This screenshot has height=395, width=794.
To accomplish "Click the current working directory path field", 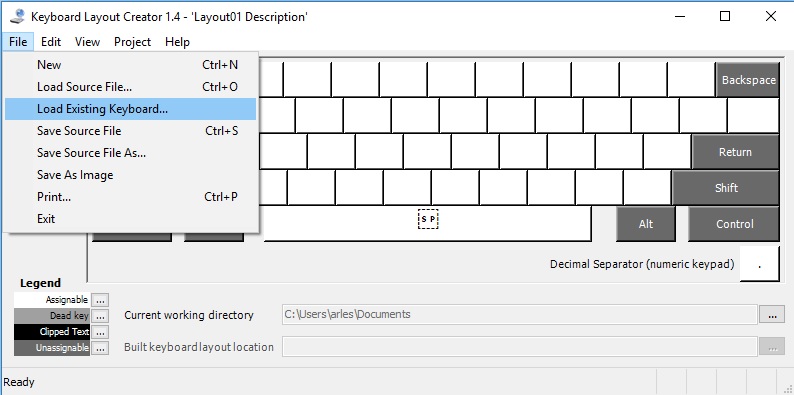I will (520, 314).
